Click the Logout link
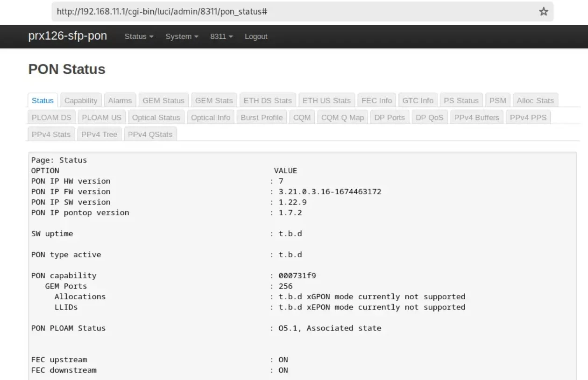Screen dimensions: 588x380 (256, 36)
